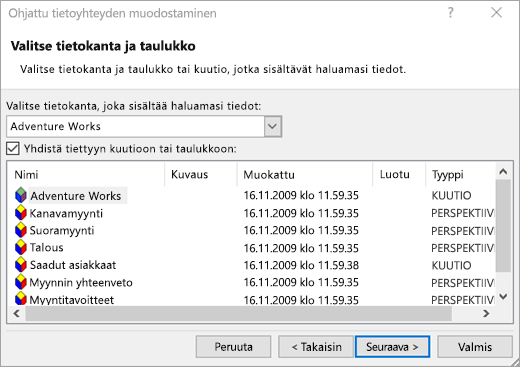Click the Talous row type value
Viewport: 520px width, 367px height.
463,248
